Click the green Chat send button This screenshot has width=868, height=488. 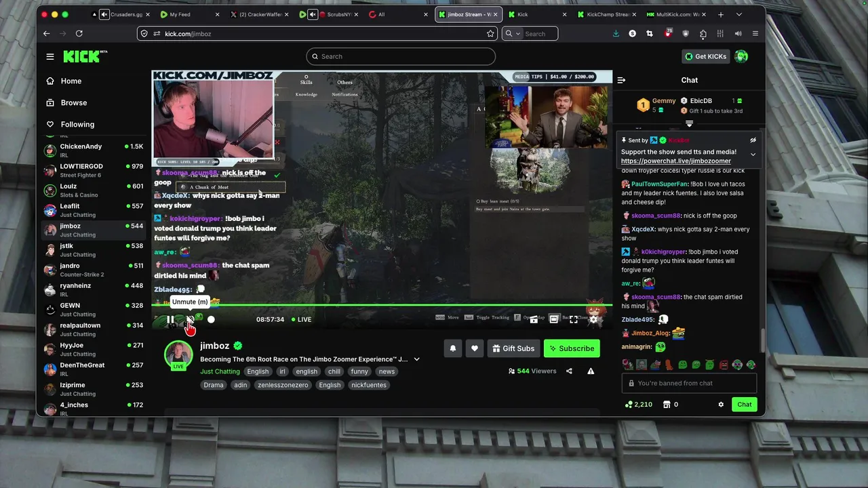pyautogui.click(x=745, y=405)
